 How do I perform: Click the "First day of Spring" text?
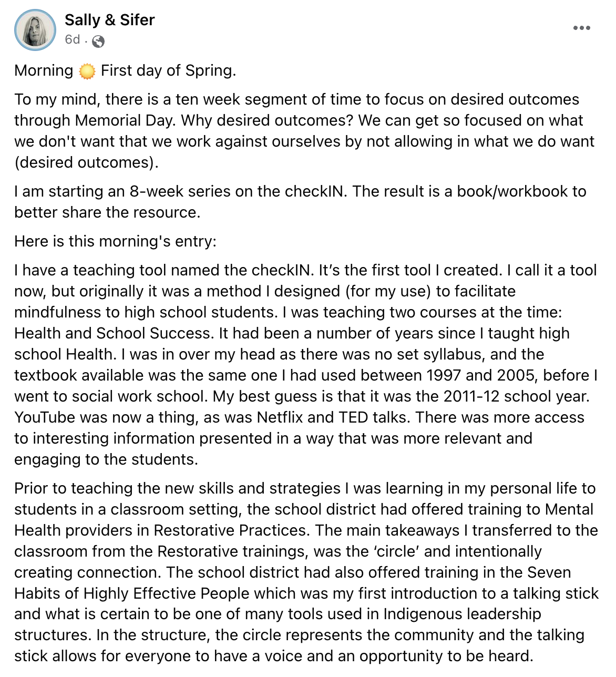168,70
